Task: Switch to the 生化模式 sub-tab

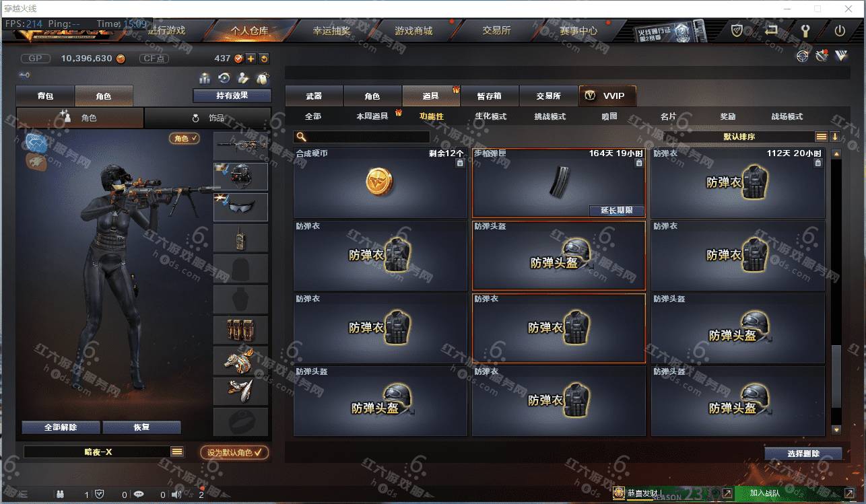Action: point(491,116)
